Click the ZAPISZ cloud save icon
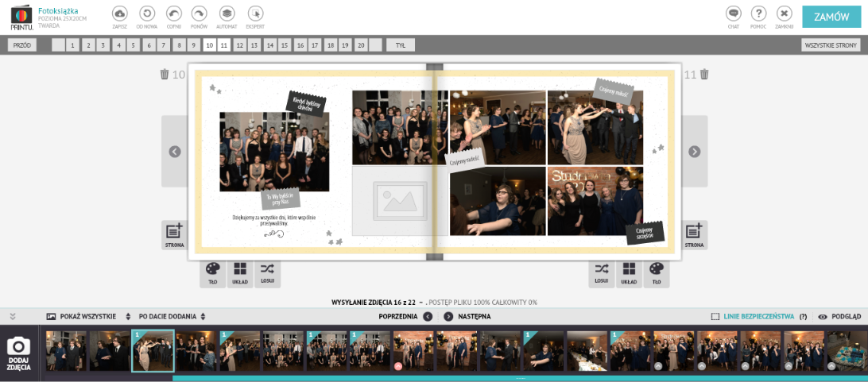The width and height of the screenshot is (868, 382). tap(119, 14)
